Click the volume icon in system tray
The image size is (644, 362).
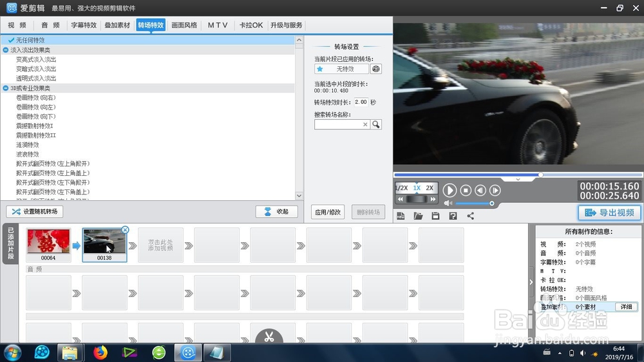(x=583, y=353)
